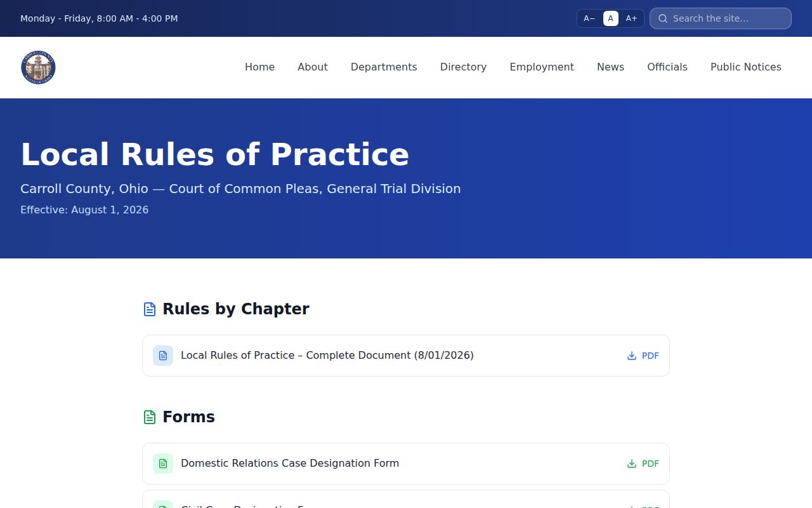Click the Rules by Chapter heading
This screenshot has width=812, height=508.
click(236, 309)
